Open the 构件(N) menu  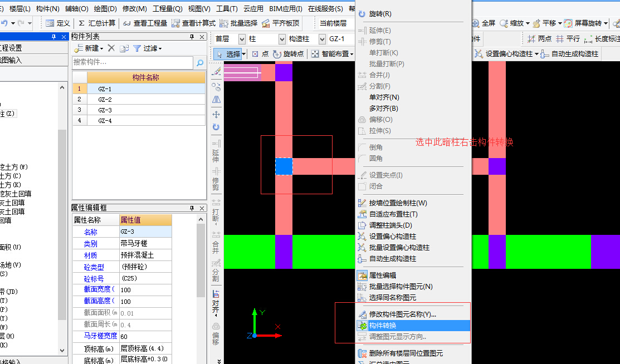click(47, 8)
